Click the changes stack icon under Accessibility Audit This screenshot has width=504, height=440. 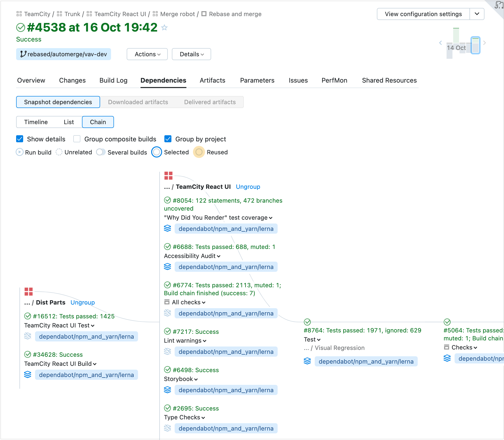coord(168,267)
